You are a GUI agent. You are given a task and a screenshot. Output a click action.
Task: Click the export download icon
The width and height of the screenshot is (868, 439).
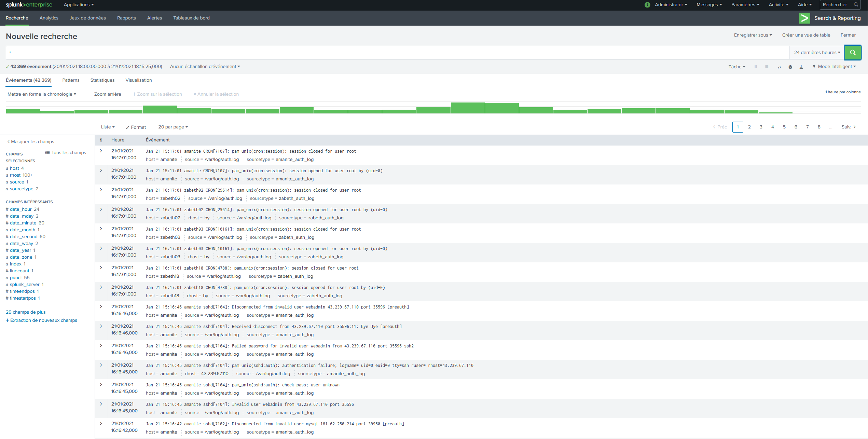801,67
